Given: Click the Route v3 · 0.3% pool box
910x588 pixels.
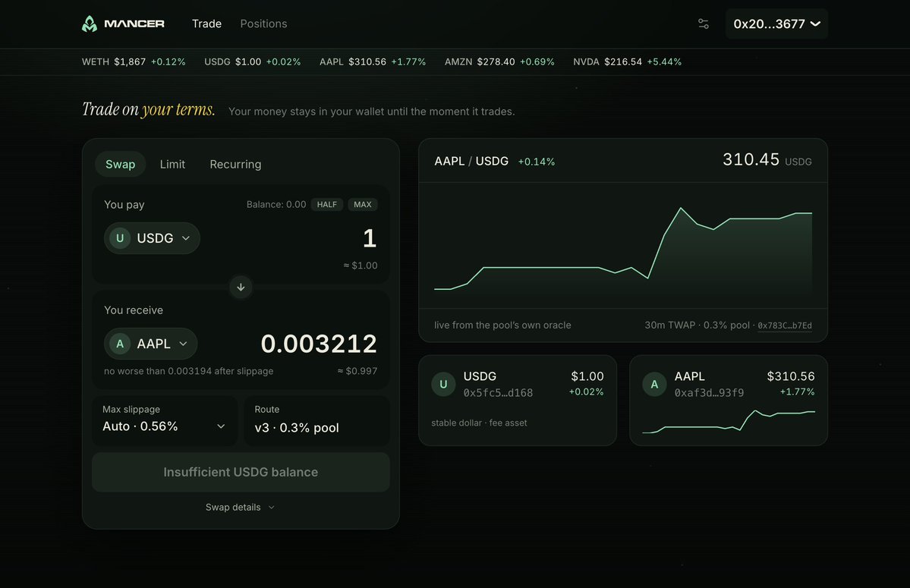Looking at the screenshot, I should [x=317, y=421].
